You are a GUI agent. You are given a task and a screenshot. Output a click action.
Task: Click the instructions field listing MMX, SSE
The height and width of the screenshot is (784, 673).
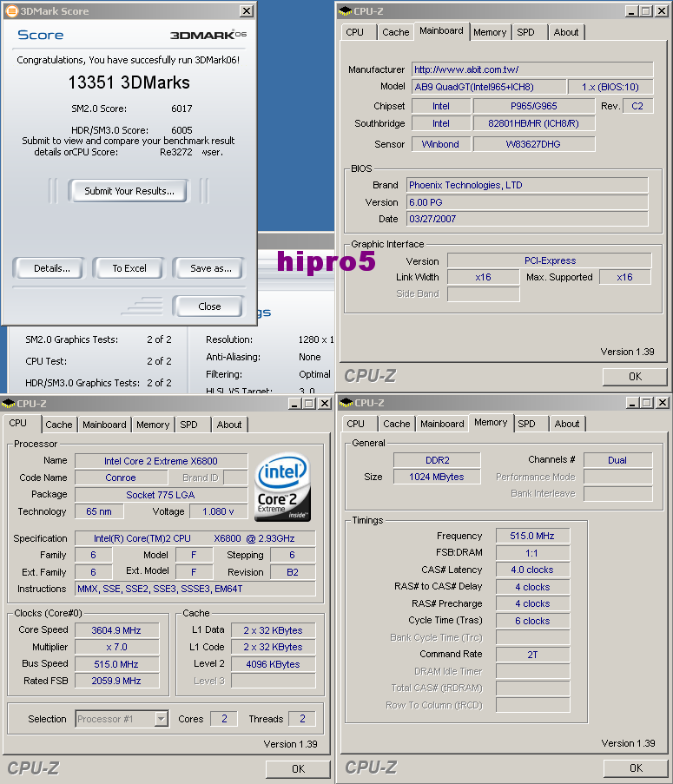coord(195,589)
